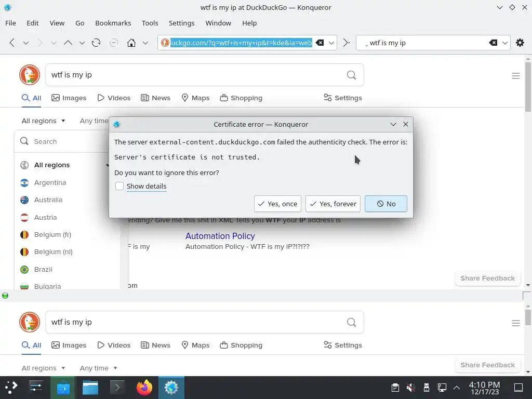Open the Automation Policy result link
Screen dimensions: 532x399
(220, 236)
